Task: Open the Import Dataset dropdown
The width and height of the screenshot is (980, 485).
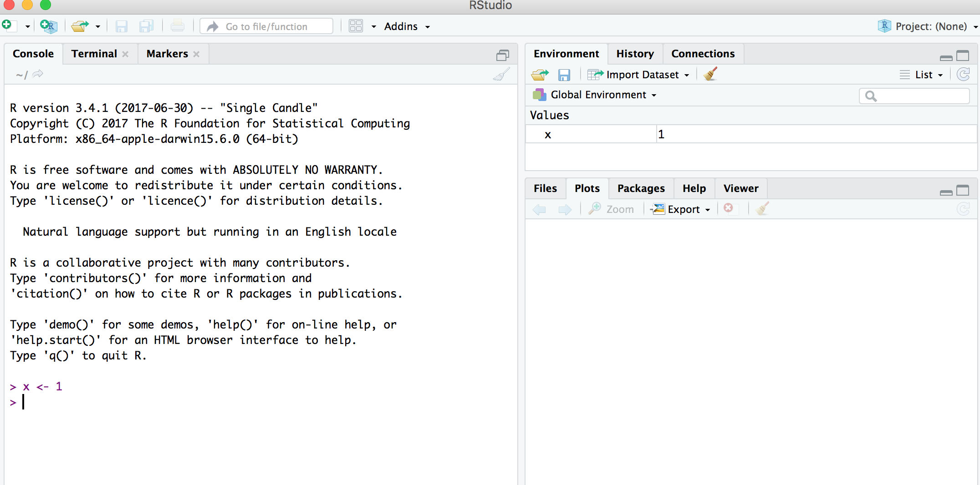Action: 638,75
